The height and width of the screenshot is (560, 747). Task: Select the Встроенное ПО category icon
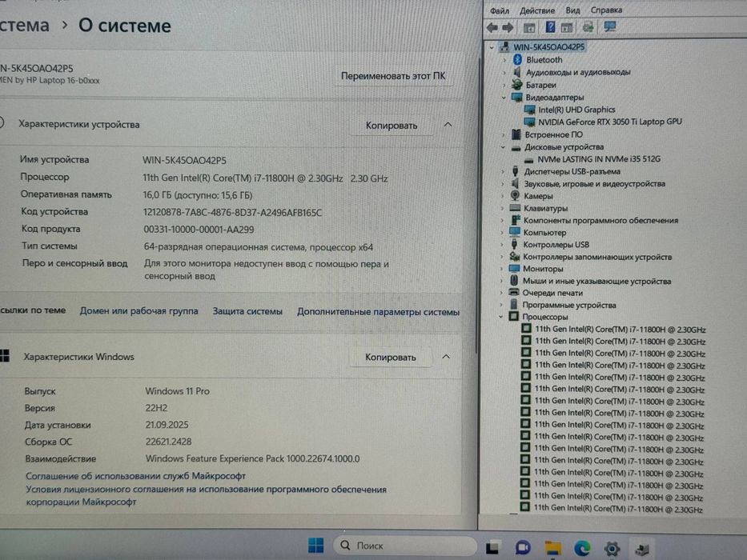tap(516, 134)
